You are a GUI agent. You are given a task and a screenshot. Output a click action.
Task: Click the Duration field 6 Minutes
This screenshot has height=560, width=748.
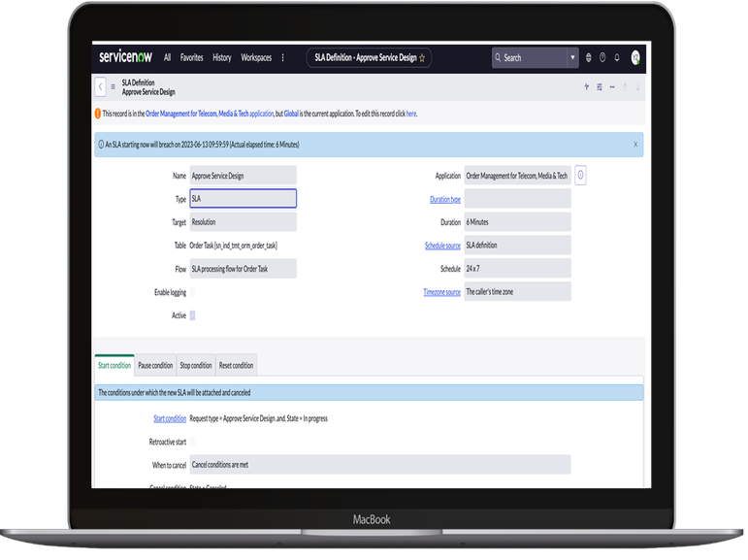pos(517,222)
